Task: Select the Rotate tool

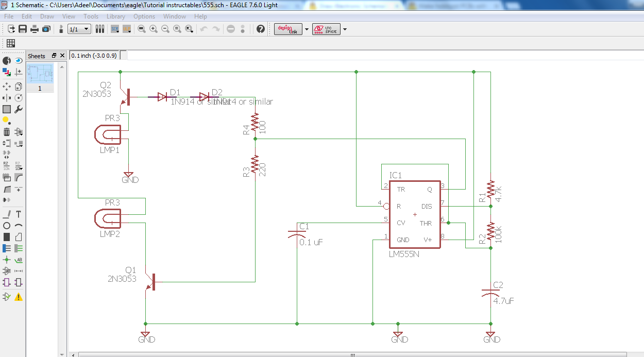Action: pos(18,97)
